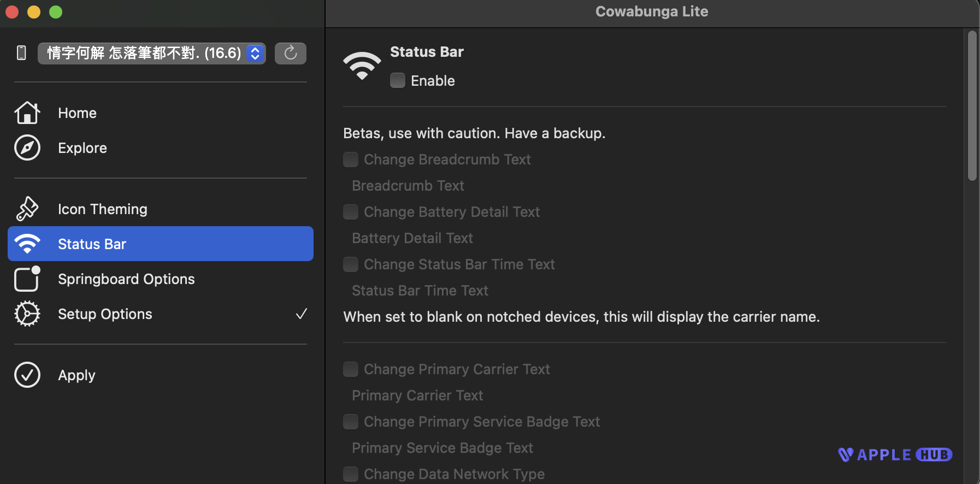Select the Explore compass icon

[x=27, y=147]
